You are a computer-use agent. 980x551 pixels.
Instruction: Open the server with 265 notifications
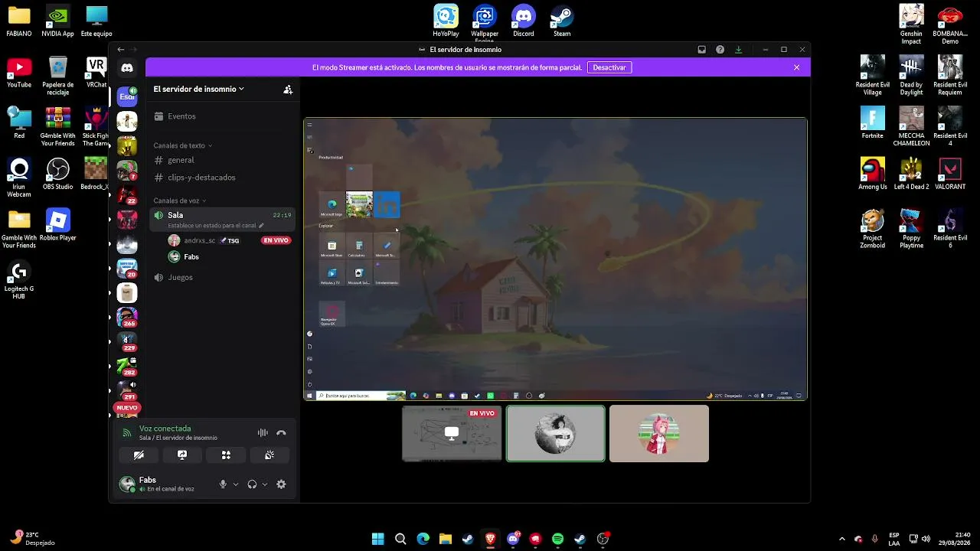click(x=127, y=317)
